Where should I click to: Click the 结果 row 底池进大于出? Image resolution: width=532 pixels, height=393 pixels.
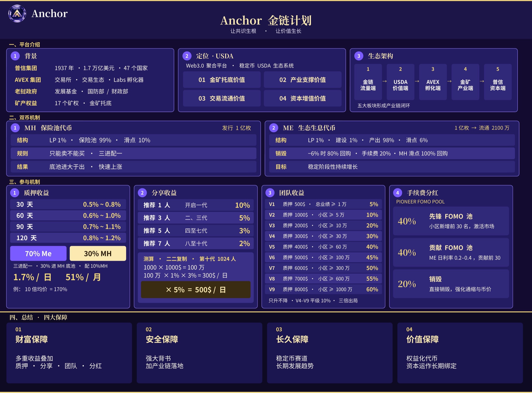(133, 167)
